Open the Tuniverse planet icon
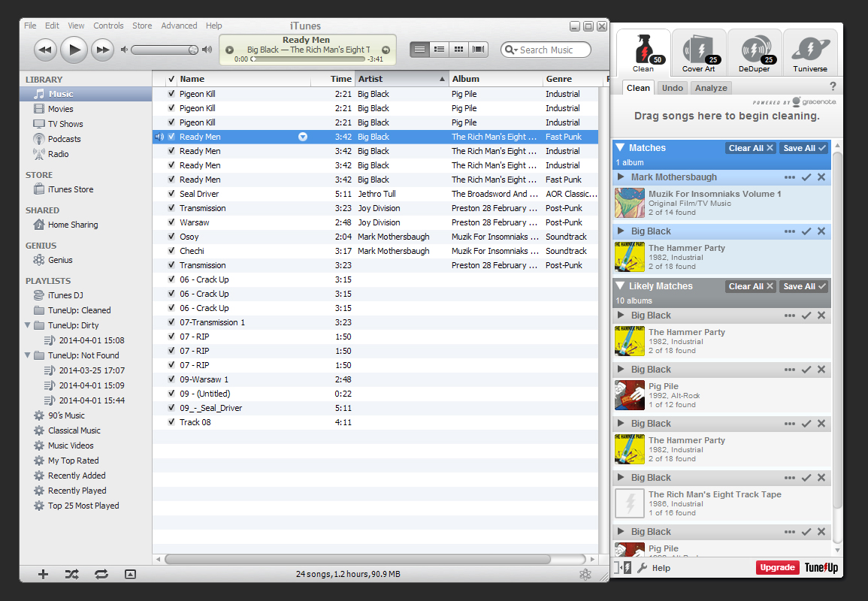This screenshot has width=868, height=601. pos(809,53)
